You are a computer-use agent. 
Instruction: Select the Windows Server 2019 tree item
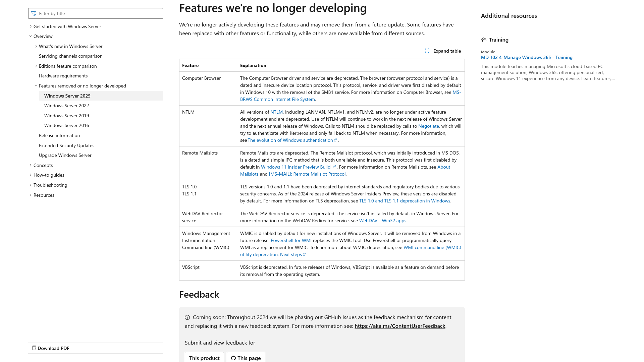[x=66, y=115]
